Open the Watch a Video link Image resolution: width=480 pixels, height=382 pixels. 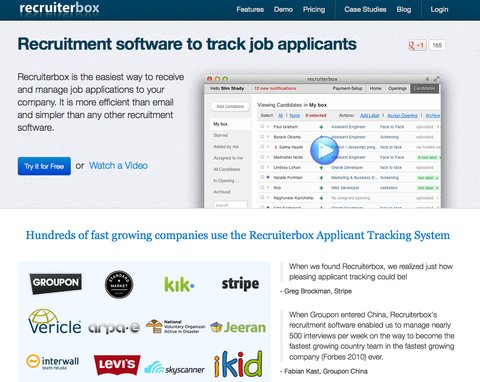click(118, 166)
